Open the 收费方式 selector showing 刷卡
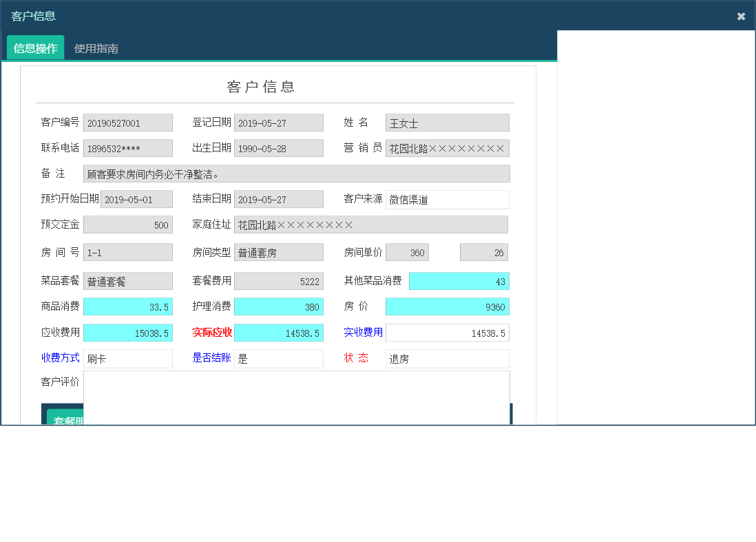 point(128,358)
